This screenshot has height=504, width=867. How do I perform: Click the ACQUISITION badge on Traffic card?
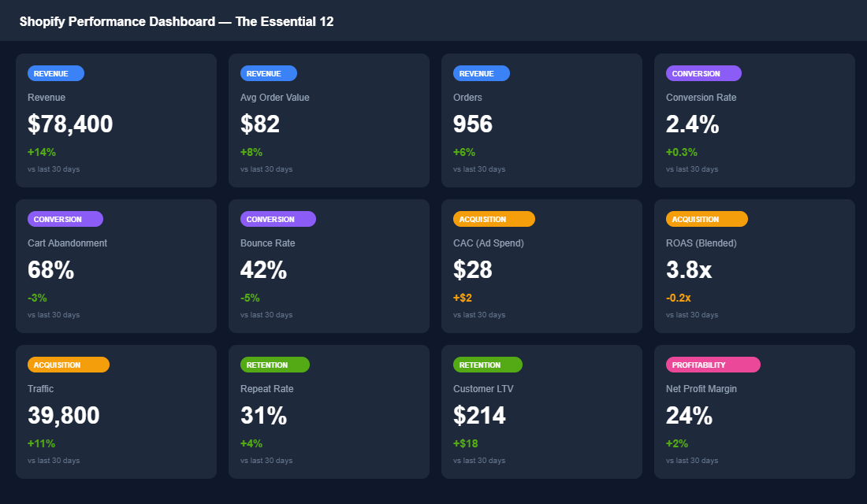(69, 365)
